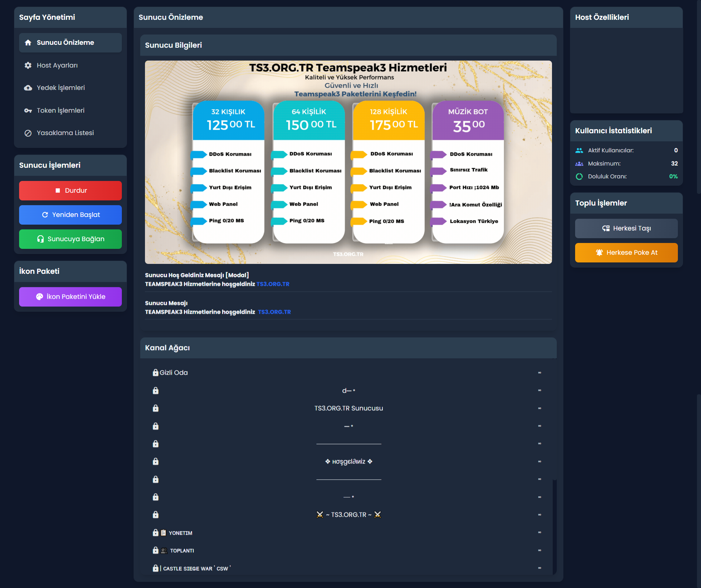Viewport: 701px width, 588px height.
Task: Select YONETIM channel
Action: [x=180, y=533]
